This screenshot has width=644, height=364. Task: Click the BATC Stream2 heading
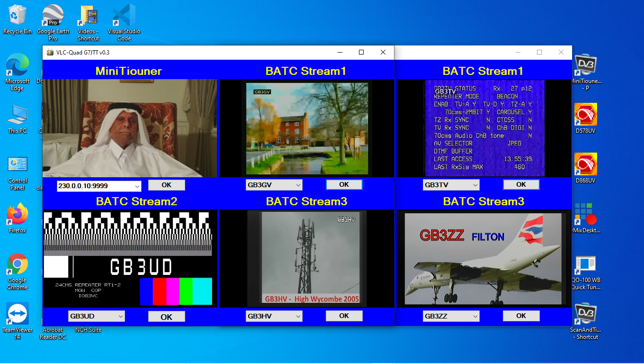[136, 201]
